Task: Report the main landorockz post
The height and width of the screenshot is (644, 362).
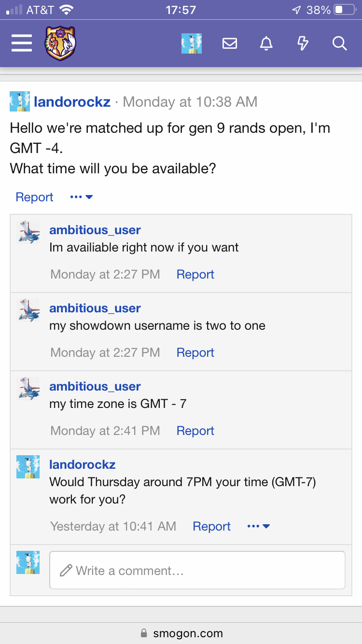Action: coord(34,197)
